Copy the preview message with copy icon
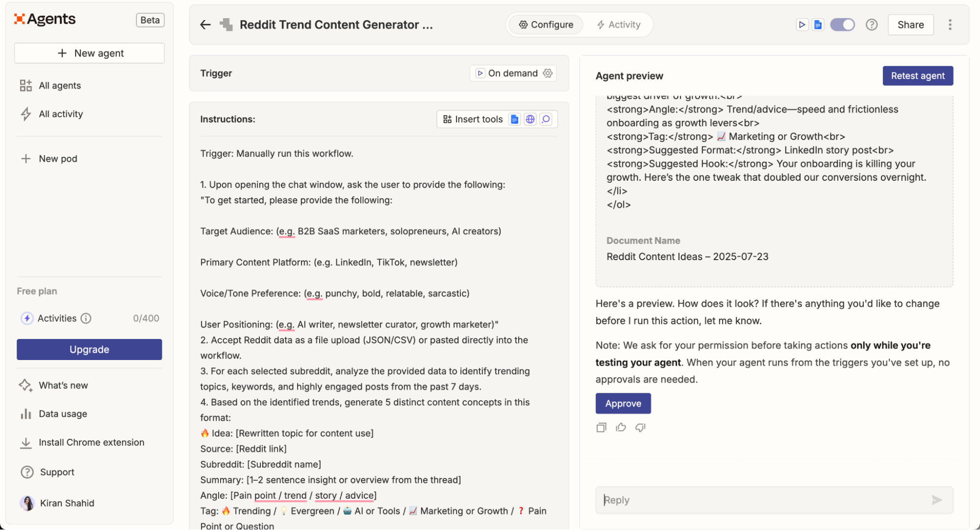 click(601, 428)
